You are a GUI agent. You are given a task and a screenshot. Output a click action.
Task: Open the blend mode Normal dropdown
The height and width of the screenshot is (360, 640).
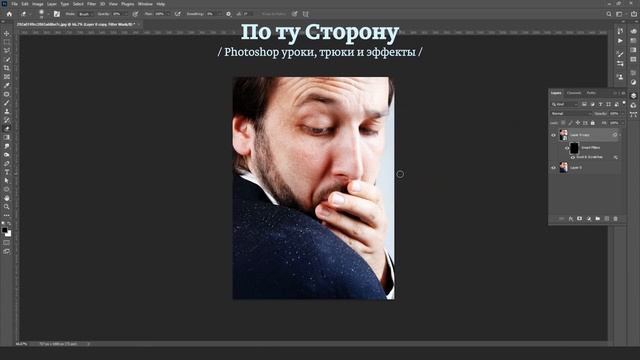click(x=571, y=113)
